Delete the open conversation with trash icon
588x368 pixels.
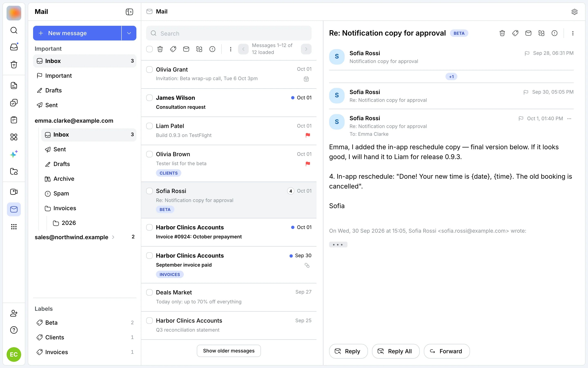[x=502, y=33]
